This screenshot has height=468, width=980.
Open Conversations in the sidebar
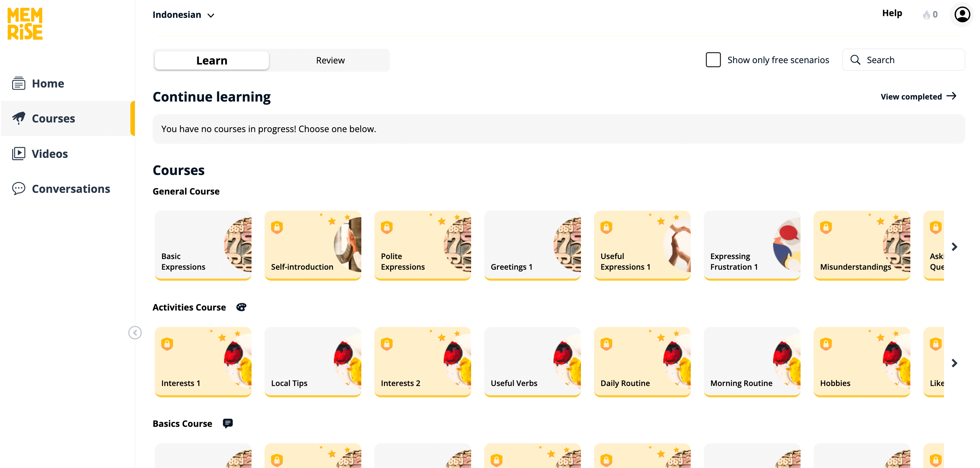71,189
